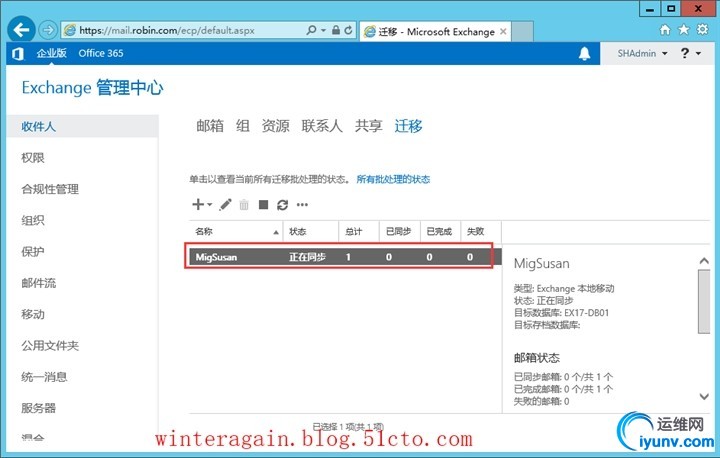Screen dimensions: 720x458
Task: Click the 邮箱状态 heading in details pane
Action: click(x=537, y=358)
